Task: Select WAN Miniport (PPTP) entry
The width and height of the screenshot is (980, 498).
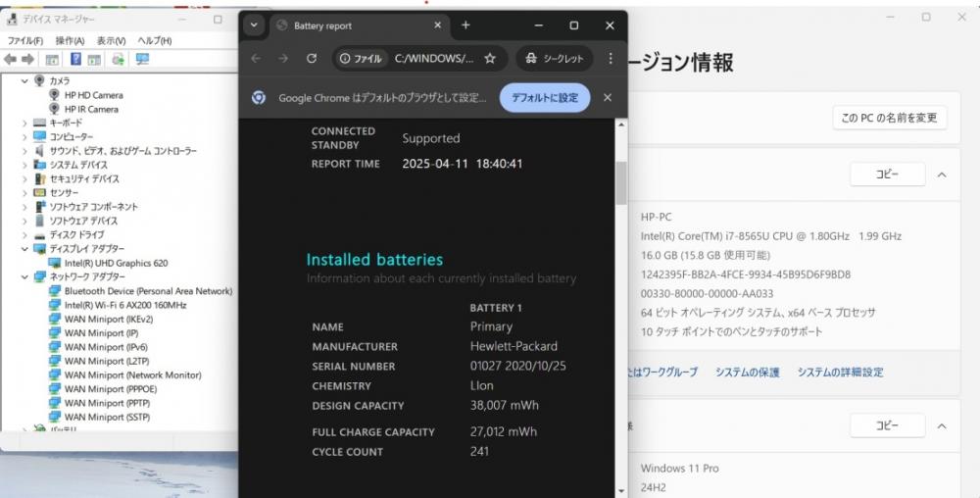Action: tap(108, 403)
